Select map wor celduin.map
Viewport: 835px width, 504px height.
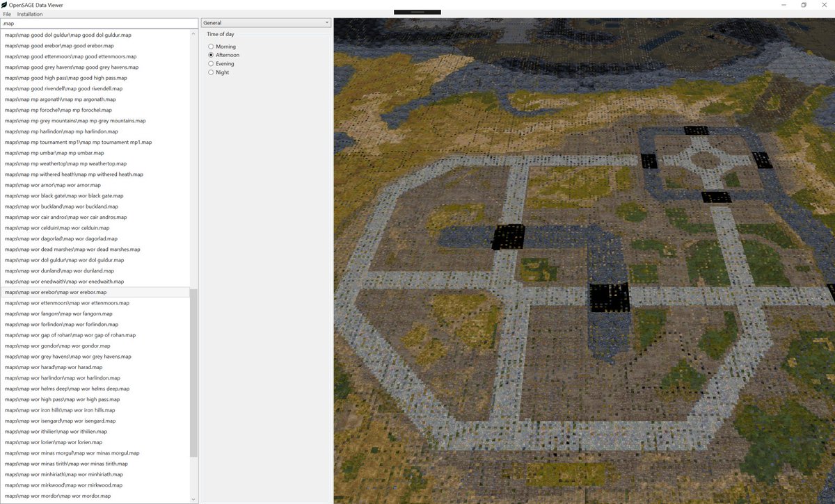click(x=95, y=228)
